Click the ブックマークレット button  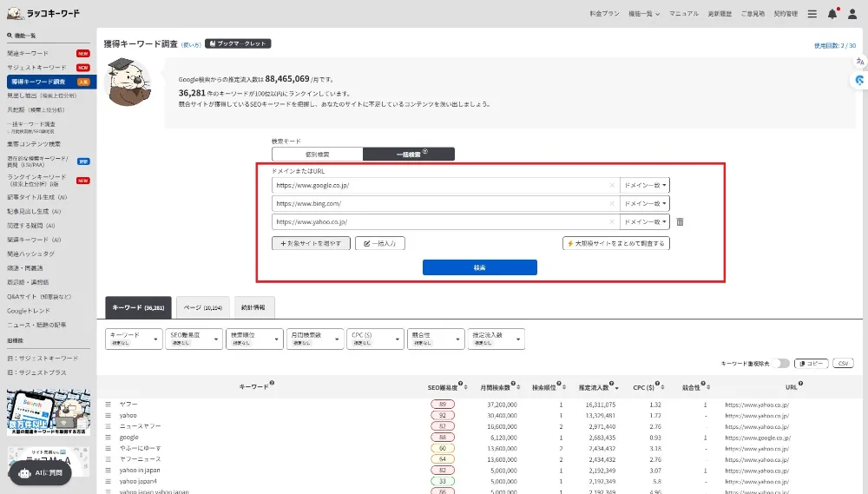(x=238, y=43)
